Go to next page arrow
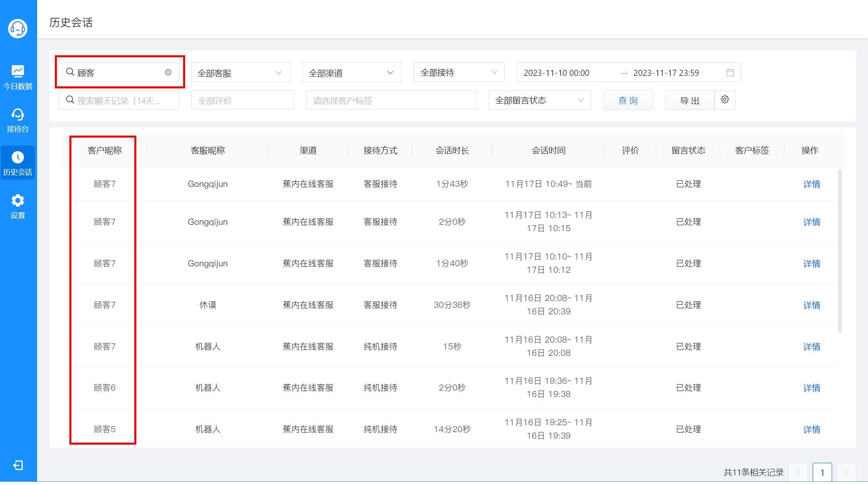The image size is (868, 485). pyautogui.click(x=847, y=472)
